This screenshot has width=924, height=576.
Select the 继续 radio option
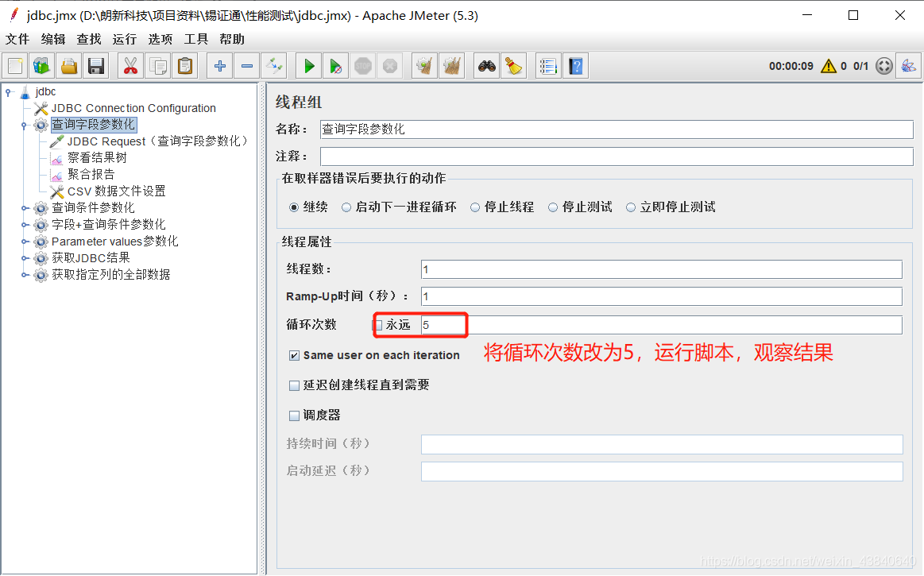tap(294, 207)
